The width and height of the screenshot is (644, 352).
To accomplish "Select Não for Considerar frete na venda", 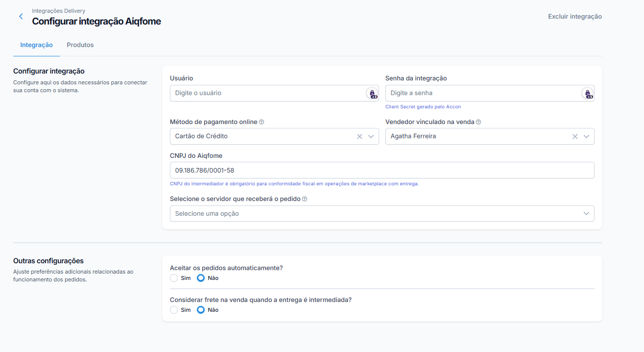I will click(201, 310).
